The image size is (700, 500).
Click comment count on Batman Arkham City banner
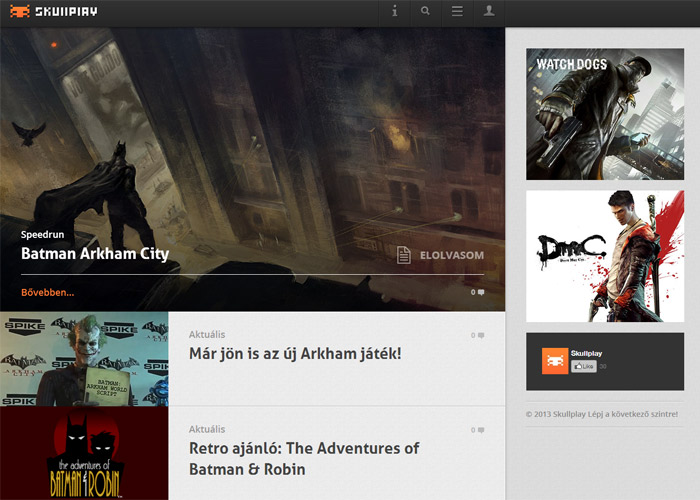(x=477, y=292)
